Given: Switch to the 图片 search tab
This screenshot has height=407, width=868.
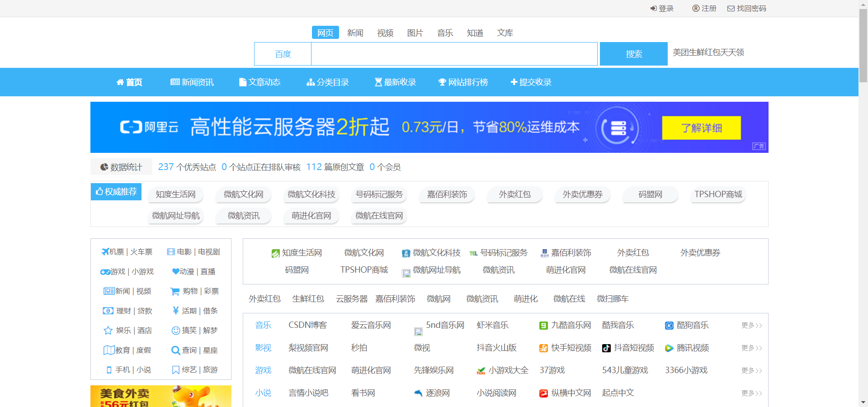Looking at the screenshot, I should click(415, 33).
